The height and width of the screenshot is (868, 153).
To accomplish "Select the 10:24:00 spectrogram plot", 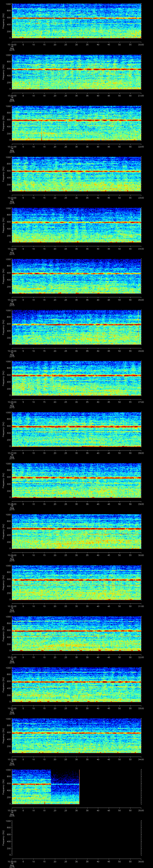I will pos(76,276).
